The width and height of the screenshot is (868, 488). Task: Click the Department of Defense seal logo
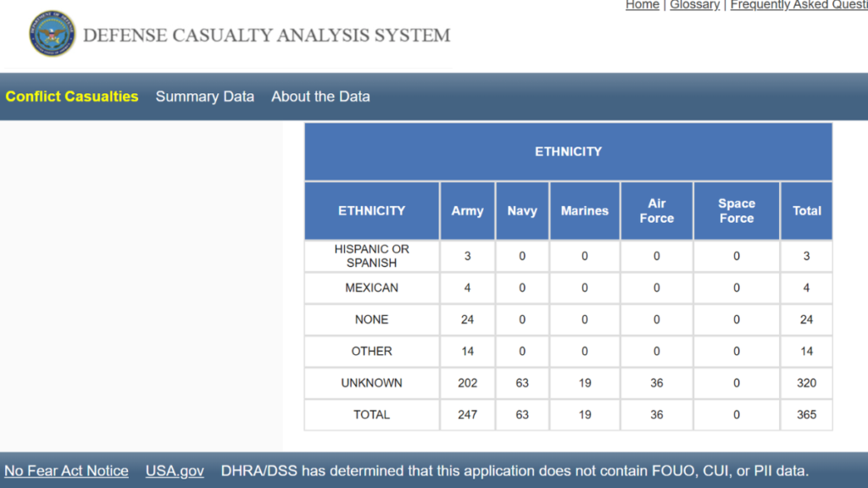click(x=52, y=34)
